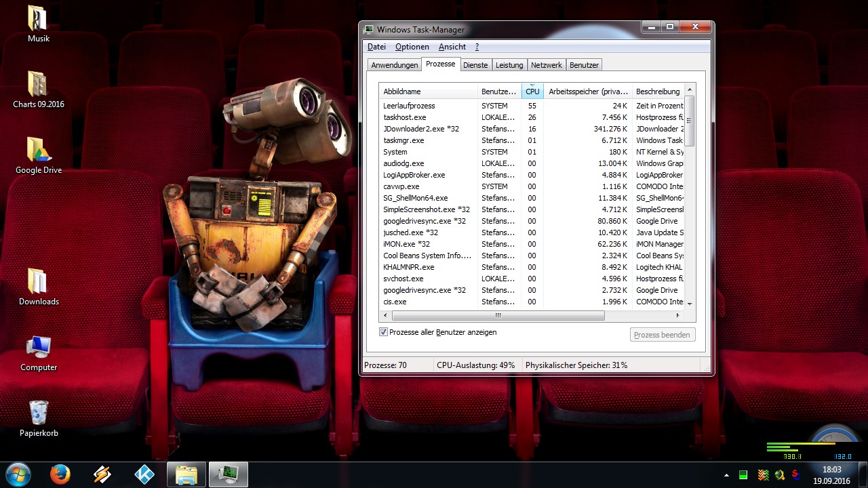Show hidden tray icons arrow
Screen dimensions: 868x488
[x=727, y=475]
